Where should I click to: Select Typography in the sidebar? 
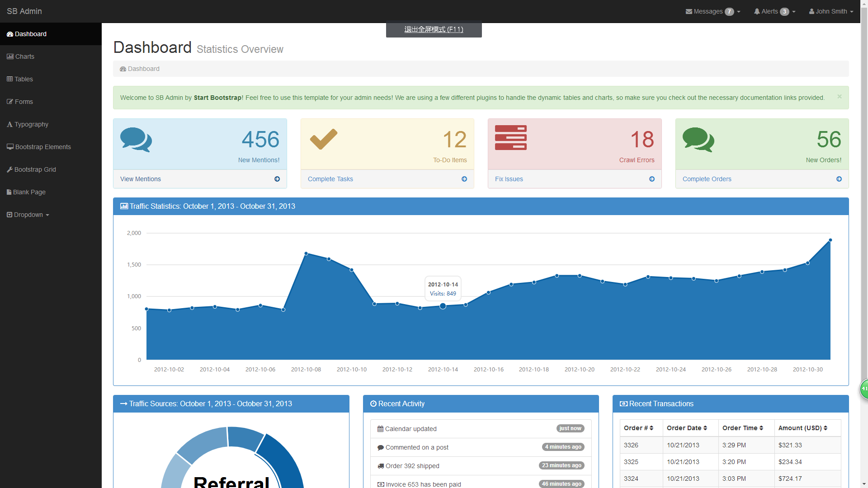pyautogui.click(x=51, y=124)
